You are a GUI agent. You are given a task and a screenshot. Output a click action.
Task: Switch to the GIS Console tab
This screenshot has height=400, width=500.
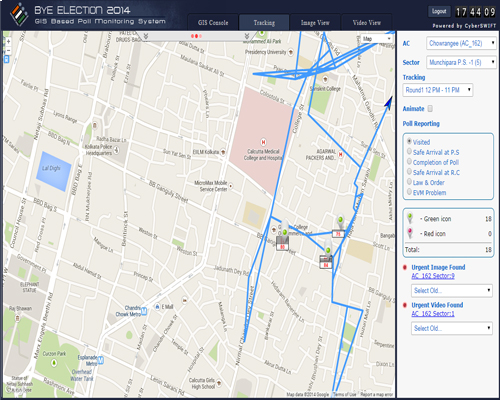tap(213, 23)
